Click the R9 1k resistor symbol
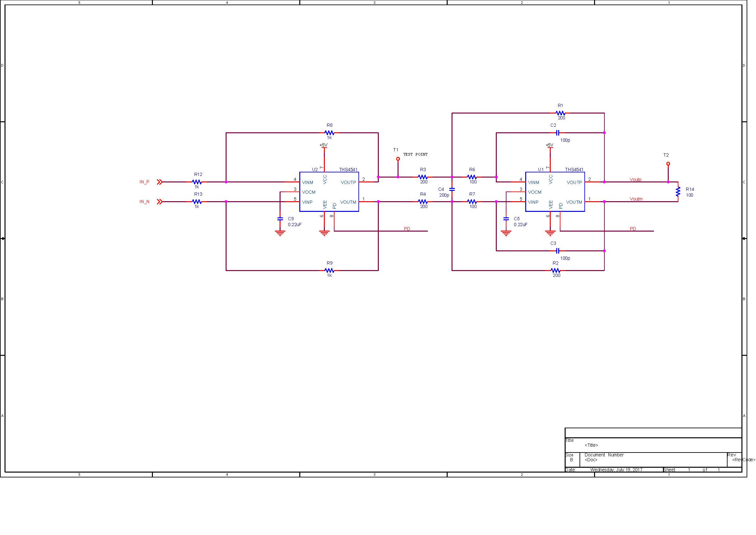Screen dimensions: 756x535 (x=329, y=270)
